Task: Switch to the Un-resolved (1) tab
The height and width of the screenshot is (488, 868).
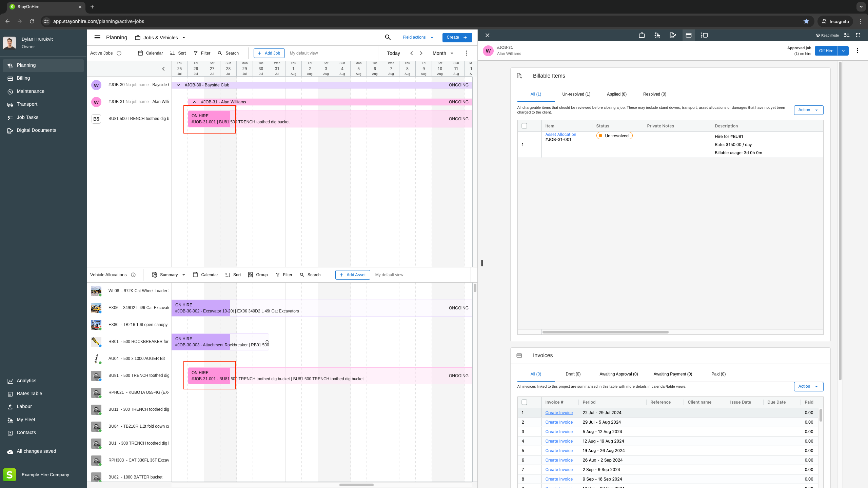Action: tap(576, 94)
